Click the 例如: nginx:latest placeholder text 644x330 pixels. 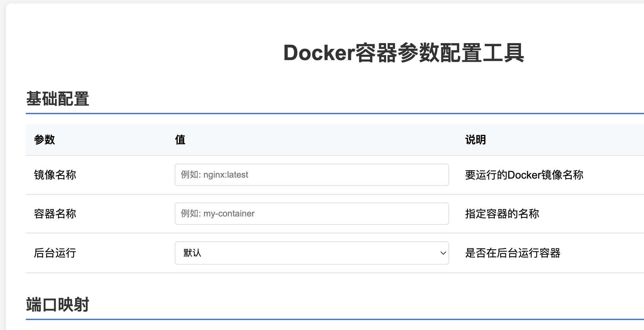[x=215, y=175]
